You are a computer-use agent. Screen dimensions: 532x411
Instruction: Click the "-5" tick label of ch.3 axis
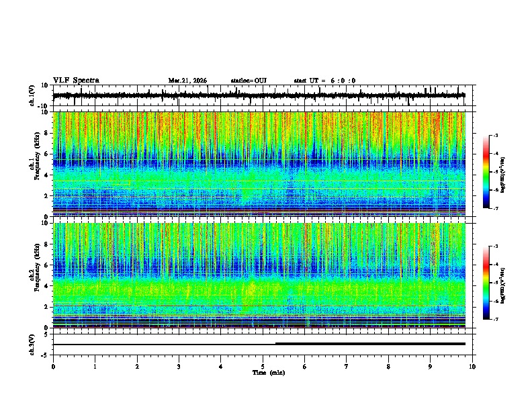coord(45,355)
